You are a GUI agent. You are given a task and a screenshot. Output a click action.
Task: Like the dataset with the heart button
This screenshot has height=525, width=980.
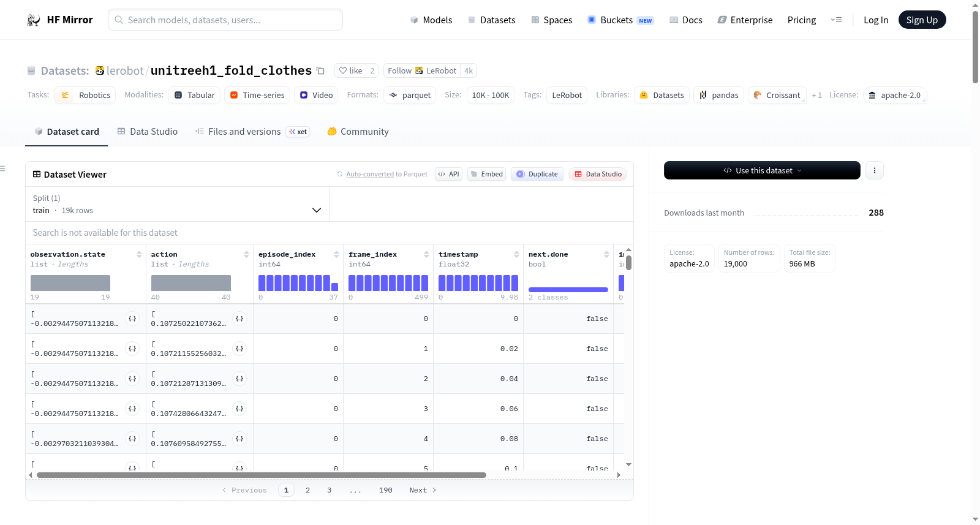tap(351, 70)
